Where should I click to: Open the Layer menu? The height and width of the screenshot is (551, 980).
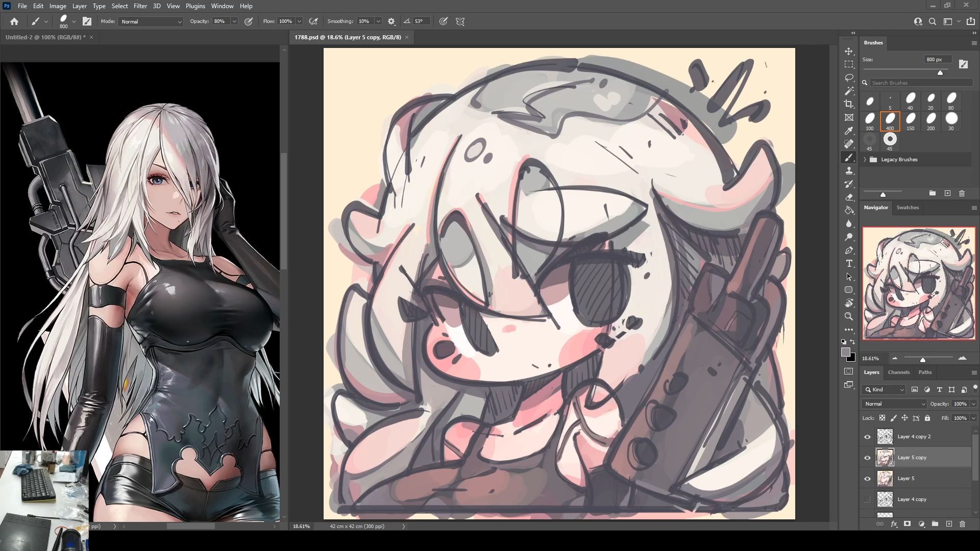(x=79, y=6)
